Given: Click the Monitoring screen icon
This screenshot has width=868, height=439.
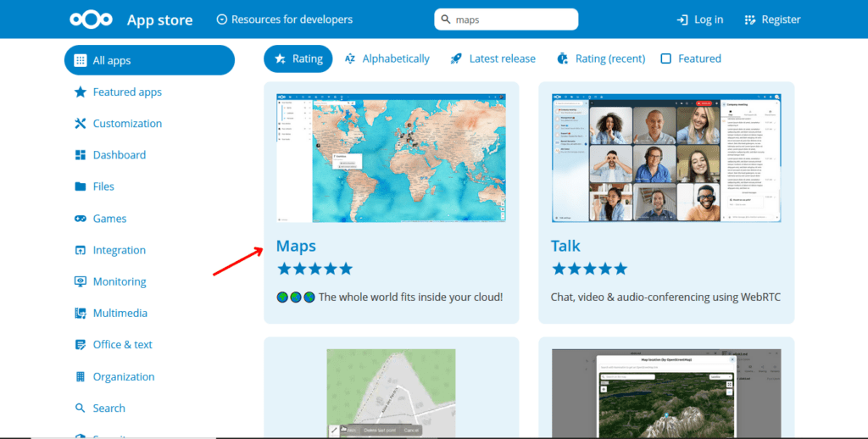Looking at the screenshot, I should point(81,281).
